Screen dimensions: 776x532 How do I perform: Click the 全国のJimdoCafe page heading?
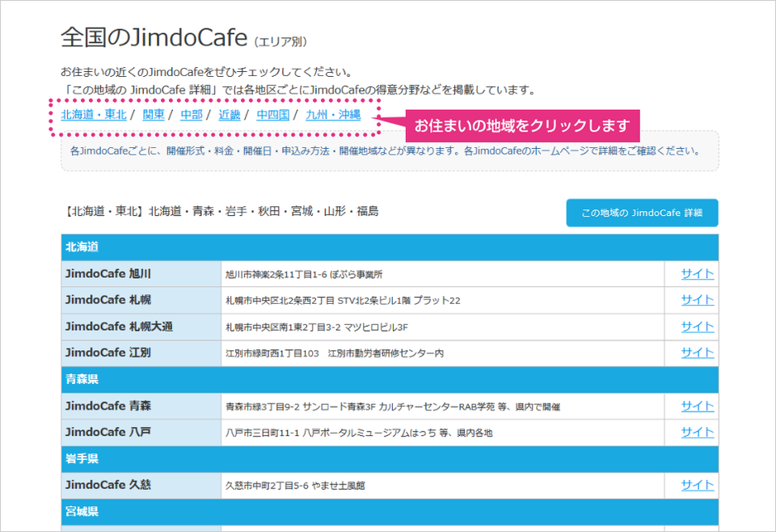point(154,38)
